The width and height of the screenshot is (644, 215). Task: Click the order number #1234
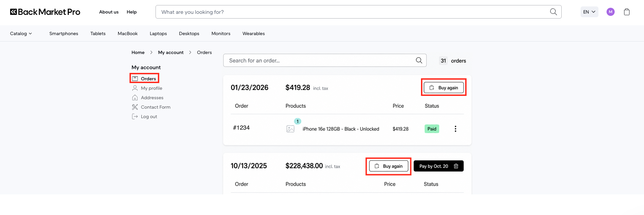[241, 128]
